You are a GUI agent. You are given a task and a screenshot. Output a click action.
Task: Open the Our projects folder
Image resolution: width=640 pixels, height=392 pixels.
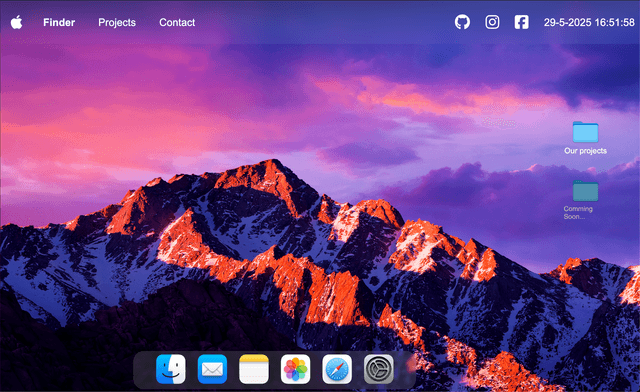585,132
